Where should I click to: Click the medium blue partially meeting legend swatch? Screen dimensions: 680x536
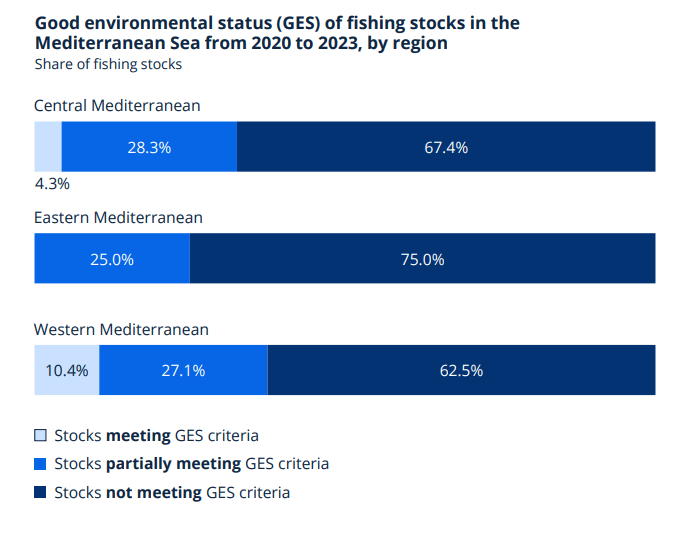[40, 464]
